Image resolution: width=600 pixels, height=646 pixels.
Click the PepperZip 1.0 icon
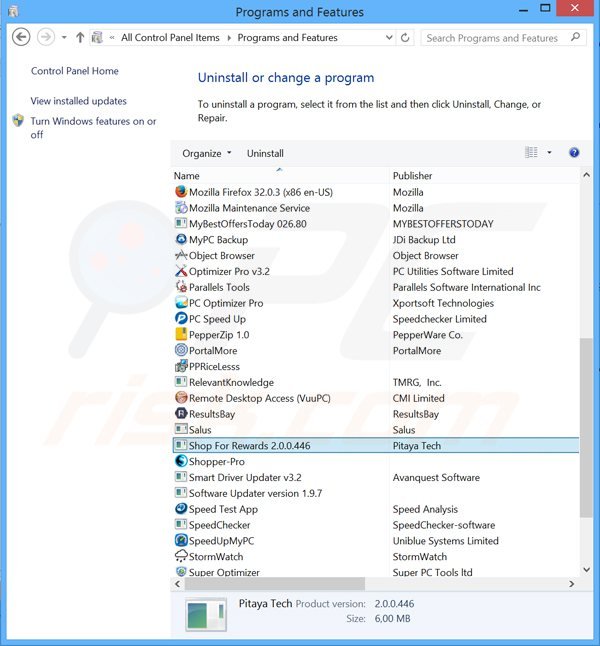click(x=181, y=335)
